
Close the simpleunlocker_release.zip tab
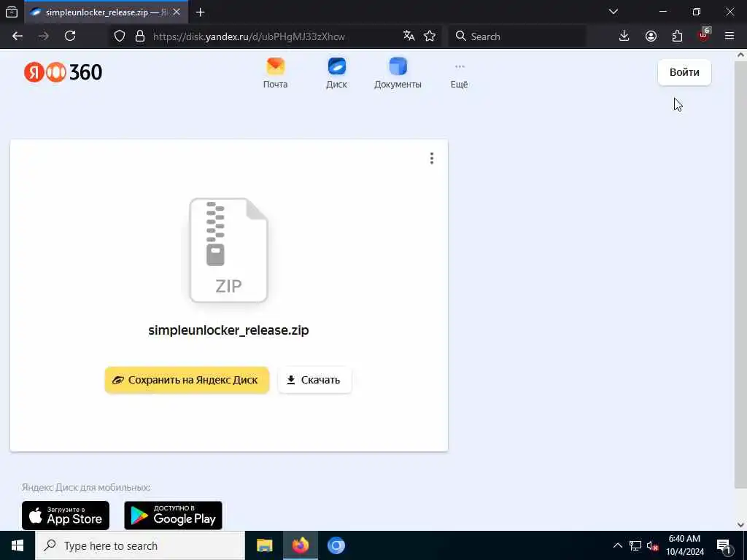click(x=177, y=12)
